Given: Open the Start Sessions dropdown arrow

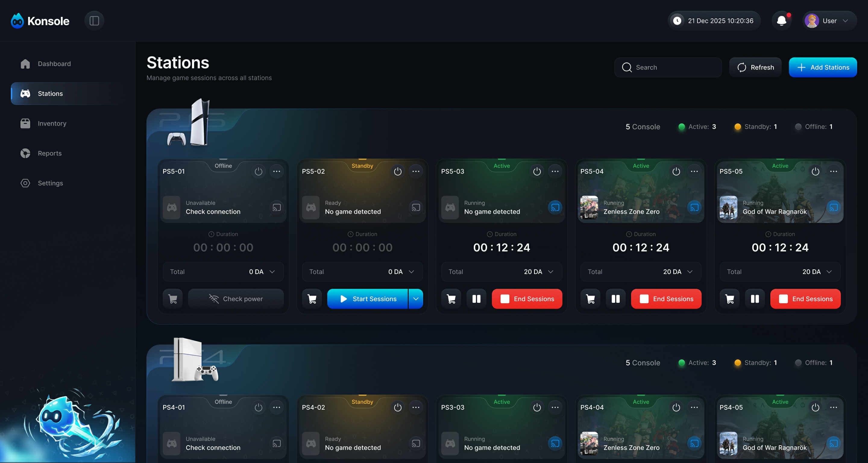Looking at the screenshot, I should coord(416,299).
